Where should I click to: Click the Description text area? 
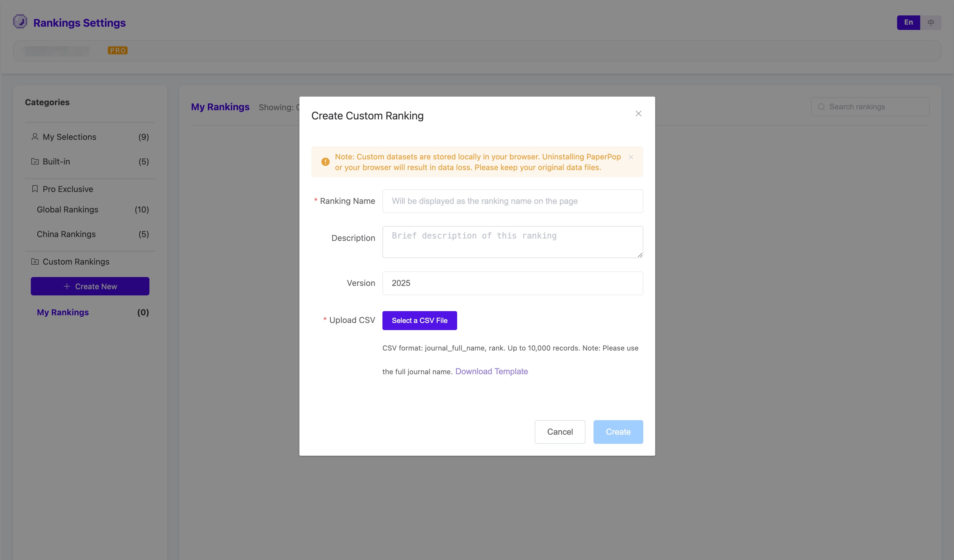click(x=512, y=242)
